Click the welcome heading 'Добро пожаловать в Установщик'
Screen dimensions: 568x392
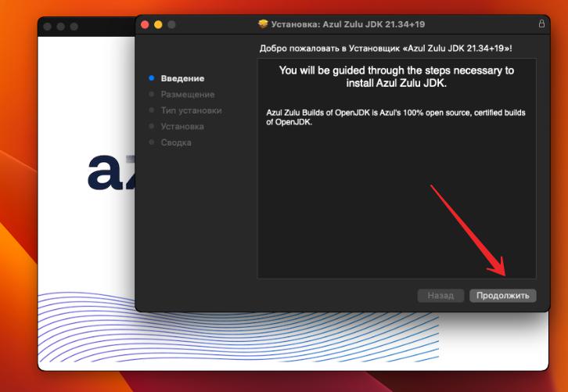[x=386, y=49]
